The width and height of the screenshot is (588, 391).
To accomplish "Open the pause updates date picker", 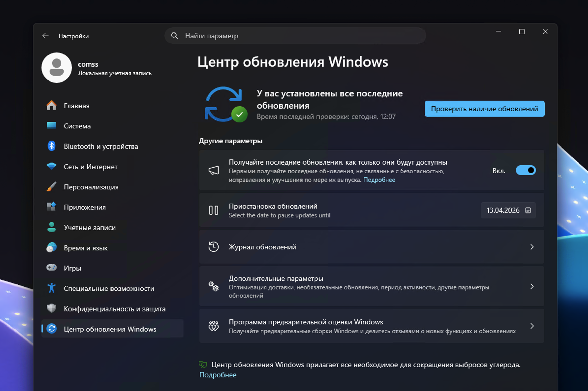I will 508,210.
